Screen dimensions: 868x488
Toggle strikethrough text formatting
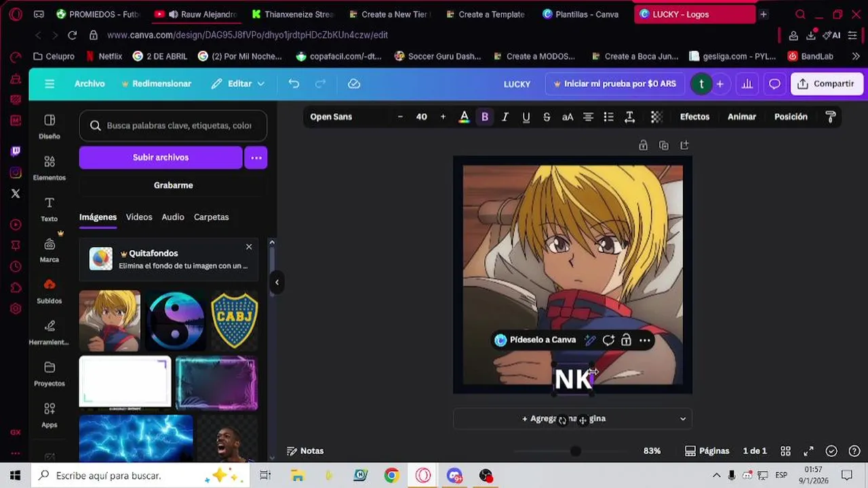(x=547, y=117)
